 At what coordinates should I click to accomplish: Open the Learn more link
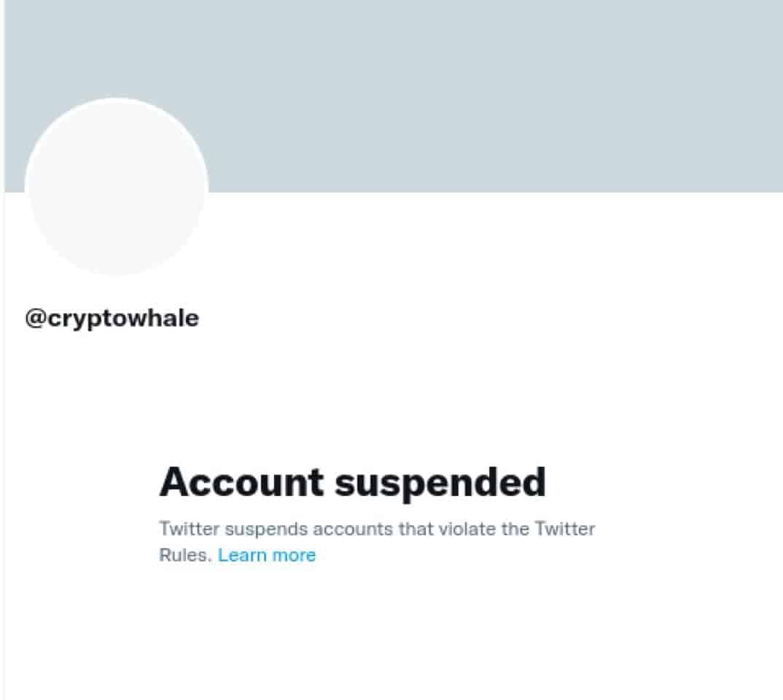(x=267, y=556)
